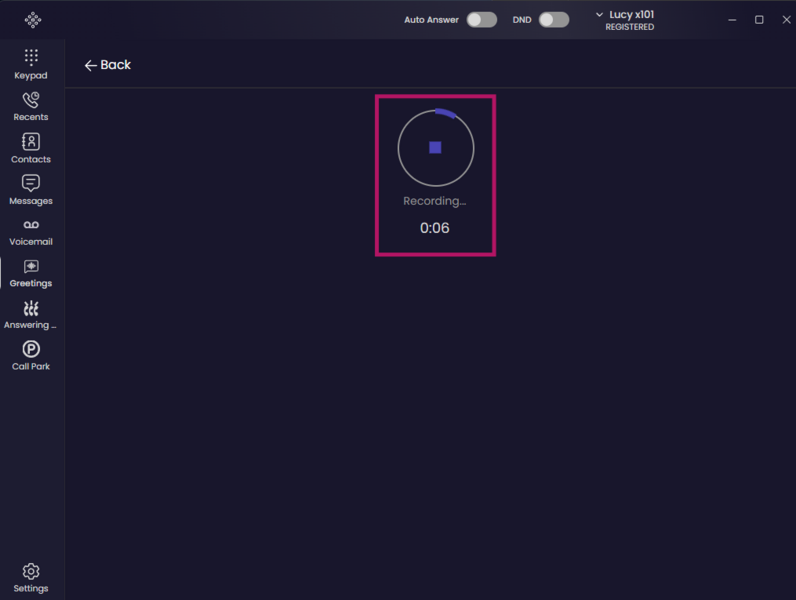
Task: Go Back to the previous screen
Action: [x=108, y=65]
